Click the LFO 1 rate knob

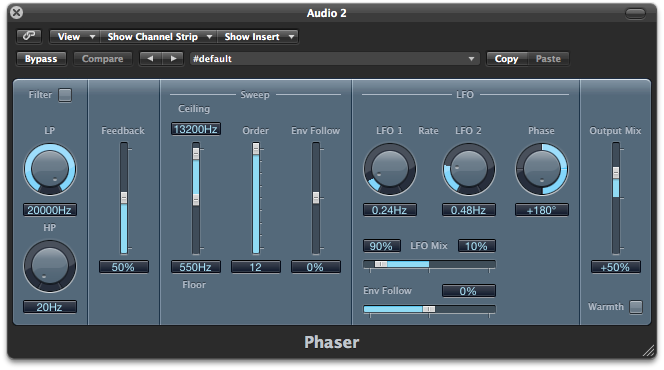pyautogui.click(x=390, y=169)
